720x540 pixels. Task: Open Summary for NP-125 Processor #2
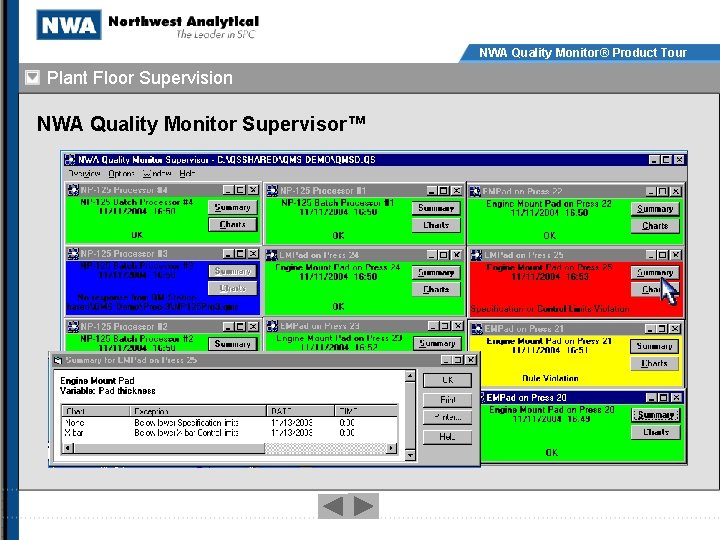pos(233,344)
